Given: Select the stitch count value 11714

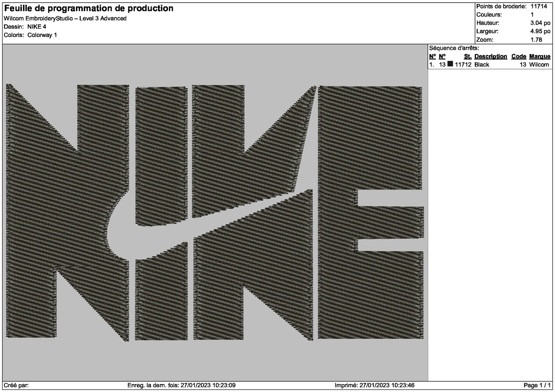Looking at the screenshot, I should click(539, 6).
